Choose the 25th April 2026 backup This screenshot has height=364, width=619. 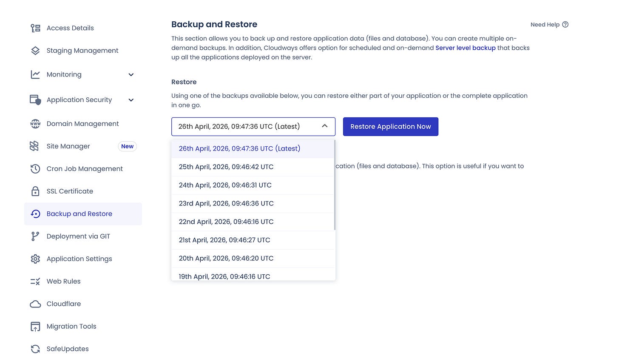[x=253, y=167]
